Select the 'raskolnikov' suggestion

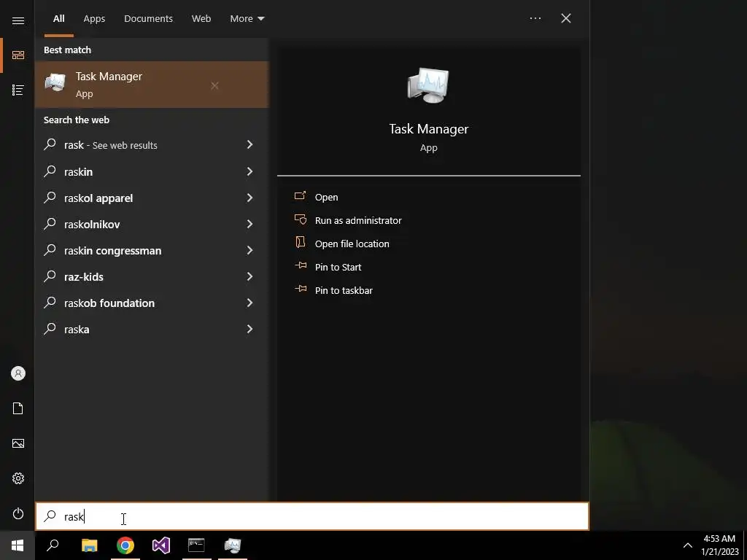92,224
